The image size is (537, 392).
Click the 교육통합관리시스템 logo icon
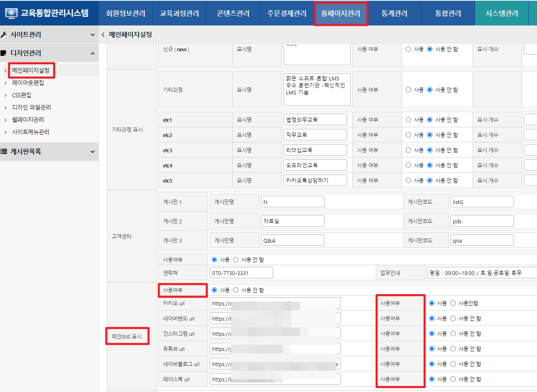(x=11, y=13)
